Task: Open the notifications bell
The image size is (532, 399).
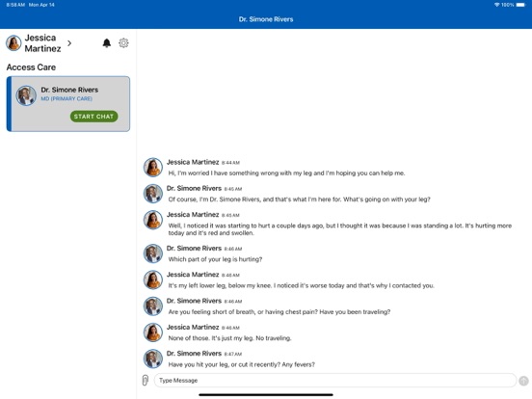Action: pyautogui.click(x=107, y=43)
